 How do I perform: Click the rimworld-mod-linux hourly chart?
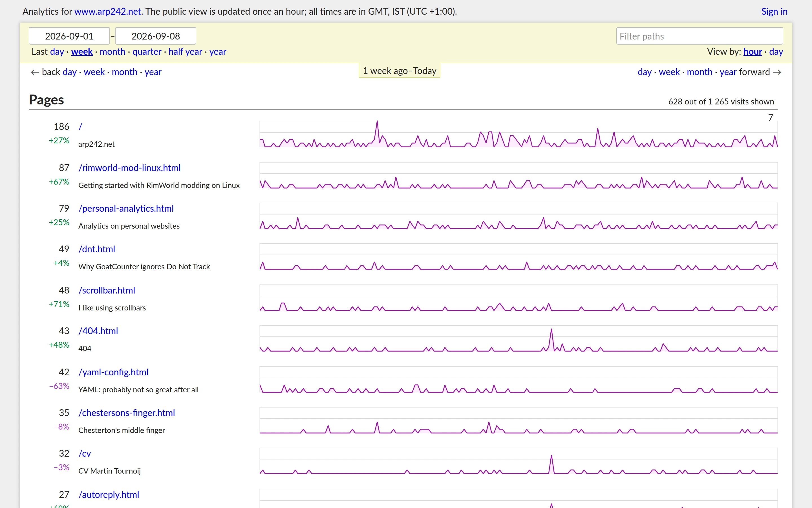coord(518,175)
